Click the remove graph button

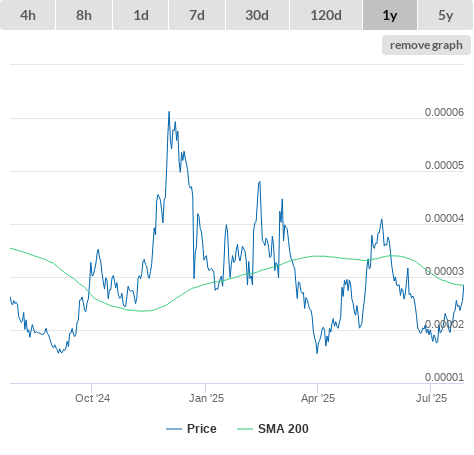426,45
